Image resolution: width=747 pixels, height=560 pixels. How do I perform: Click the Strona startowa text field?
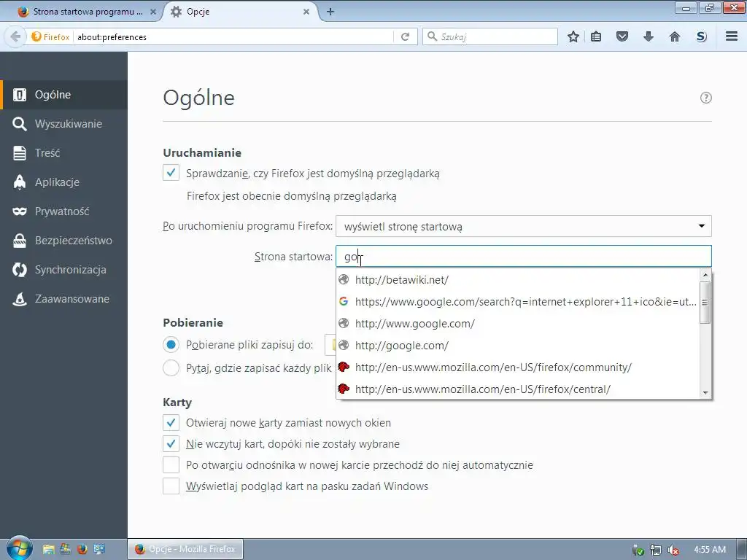click(x=524, y=257)
